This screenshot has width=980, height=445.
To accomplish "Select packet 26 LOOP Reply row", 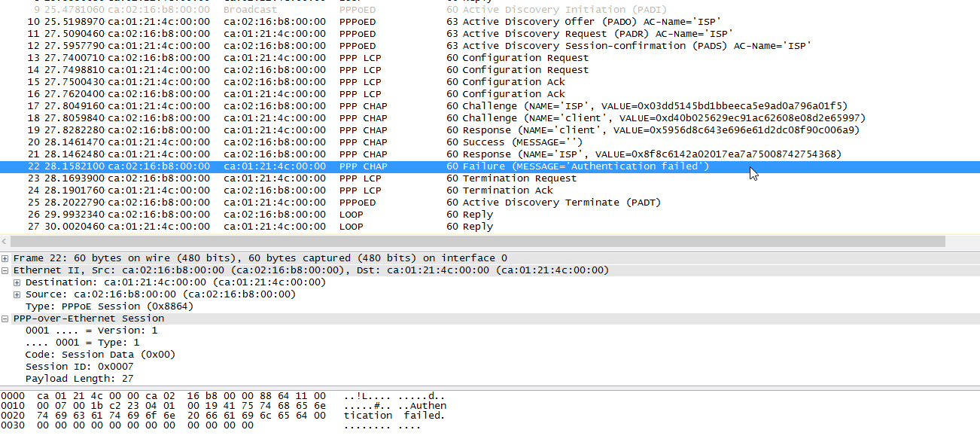I will click(x=490, y=215).
